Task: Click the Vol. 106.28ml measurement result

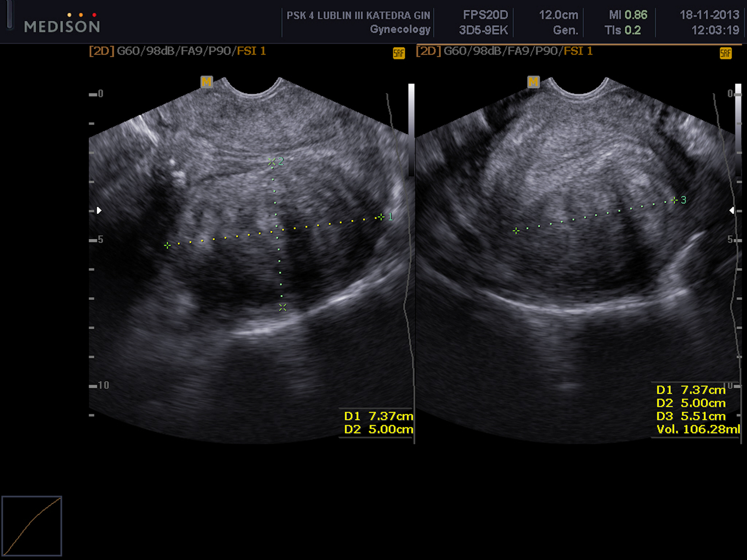Action: pyautogui.click(x=698, y=429)
